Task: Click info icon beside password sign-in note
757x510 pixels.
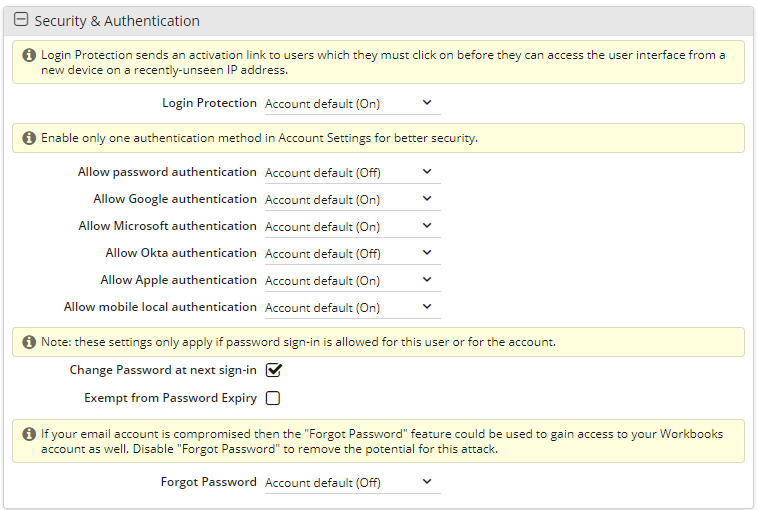Action: (29, 342)
